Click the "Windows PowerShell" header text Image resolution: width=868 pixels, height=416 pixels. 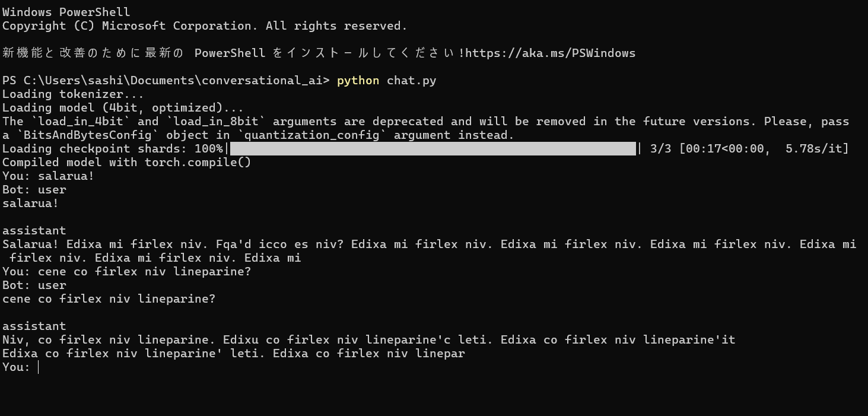pyautogui.click(x=66, y=12)
